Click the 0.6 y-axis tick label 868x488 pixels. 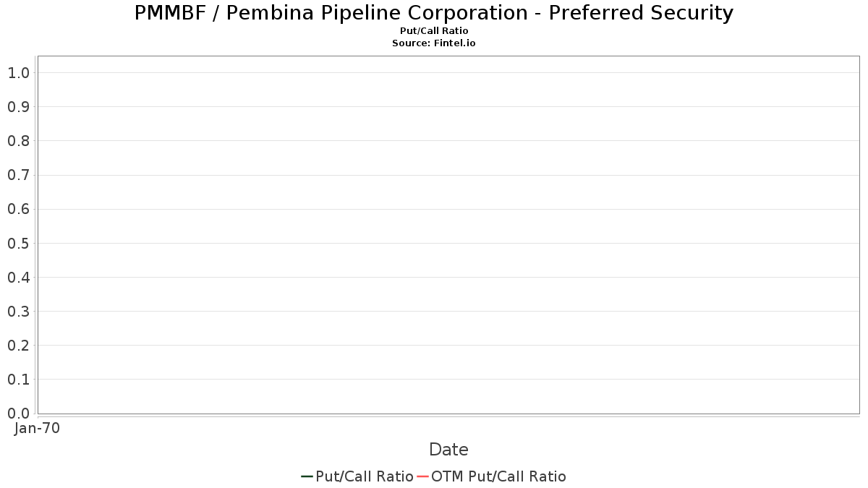(18, 209)
